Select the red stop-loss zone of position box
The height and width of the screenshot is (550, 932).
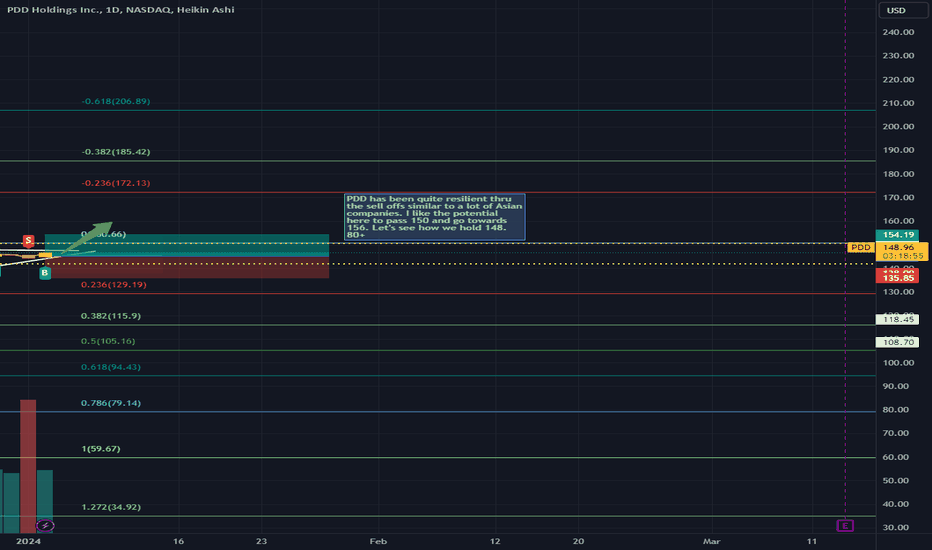pos(187,268)
